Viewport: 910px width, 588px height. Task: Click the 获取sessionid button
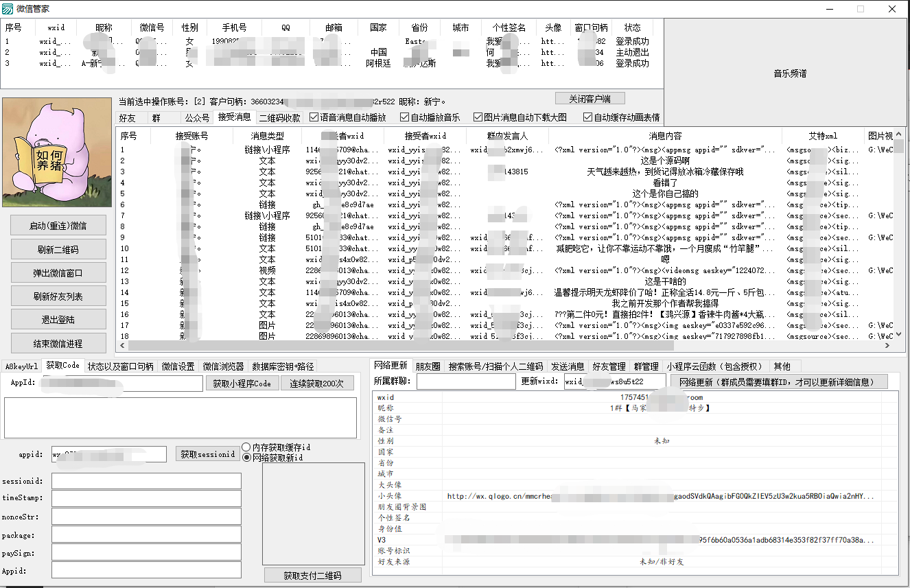[208, 454]
